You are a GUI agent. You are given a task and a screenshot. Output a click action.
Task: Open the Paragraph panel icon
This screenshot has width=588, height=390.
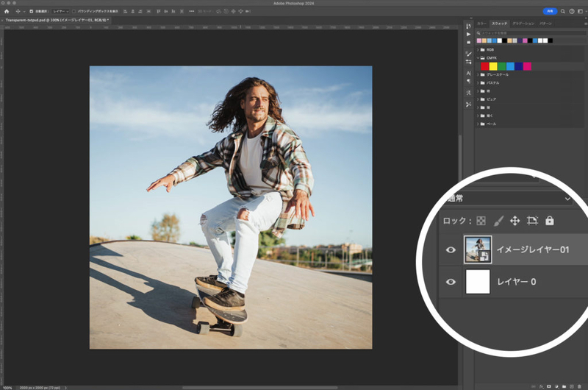(468, 81)
